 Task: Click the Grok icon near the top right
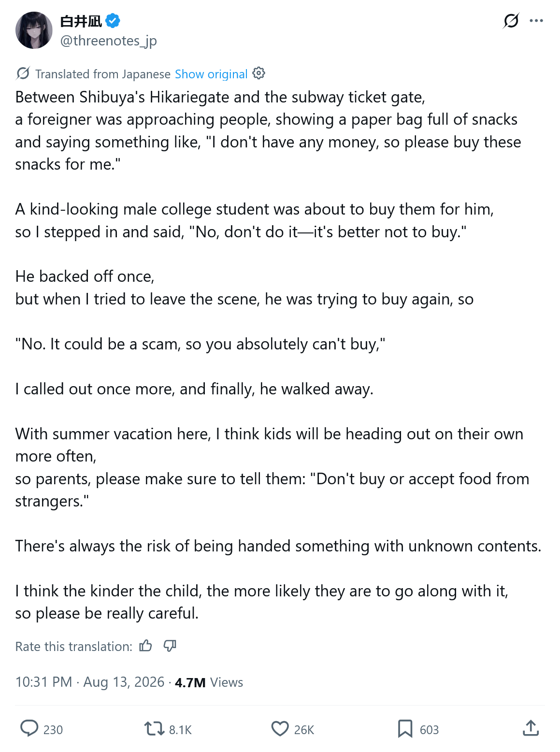pyautogui.click(x=511, y=21)
